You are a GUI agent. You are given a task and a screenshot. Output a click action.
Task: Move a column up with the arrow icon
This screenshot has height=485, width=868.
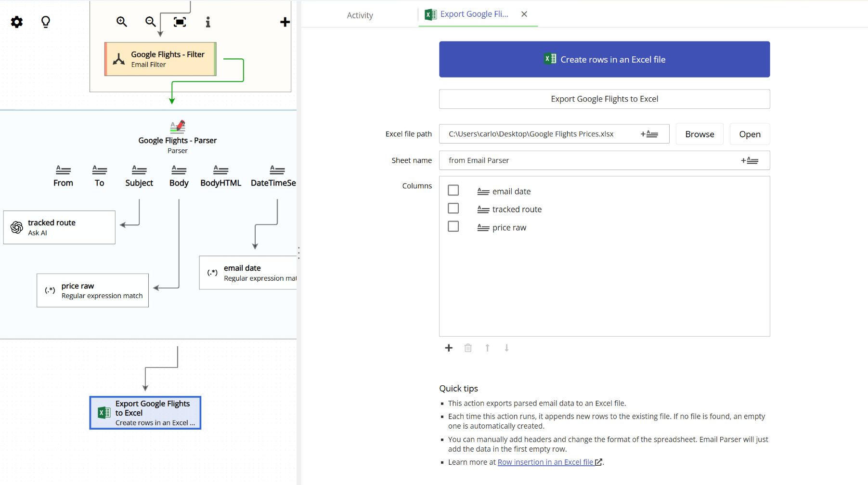coord(487,348)
